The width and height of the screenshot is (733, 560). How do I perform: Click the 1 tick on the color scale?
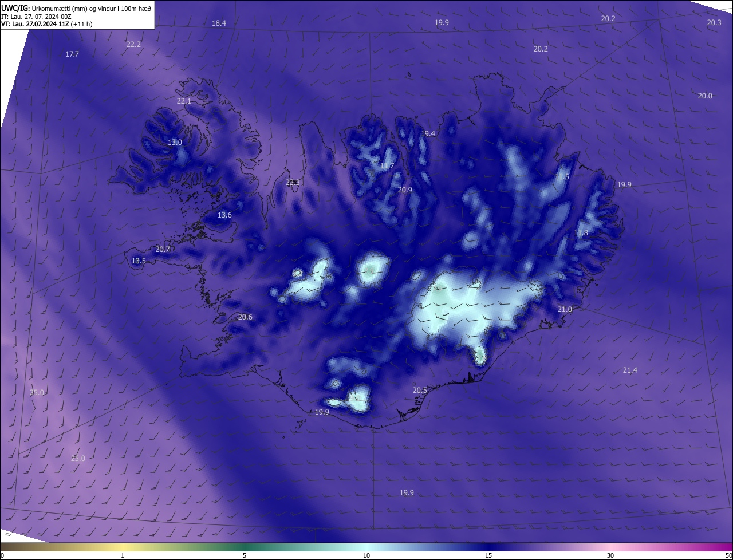point(123,556)
